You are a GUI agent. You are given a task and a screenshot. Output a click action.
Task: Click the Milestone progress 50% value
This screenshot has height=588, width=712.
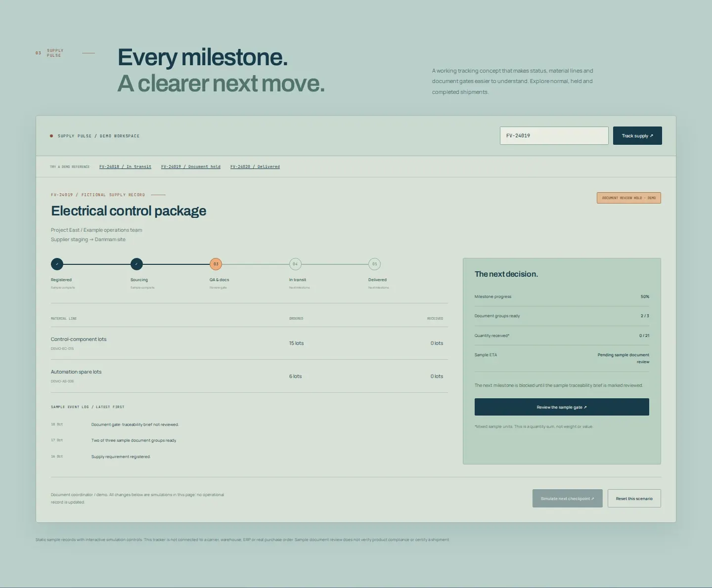tap(645, 297)
